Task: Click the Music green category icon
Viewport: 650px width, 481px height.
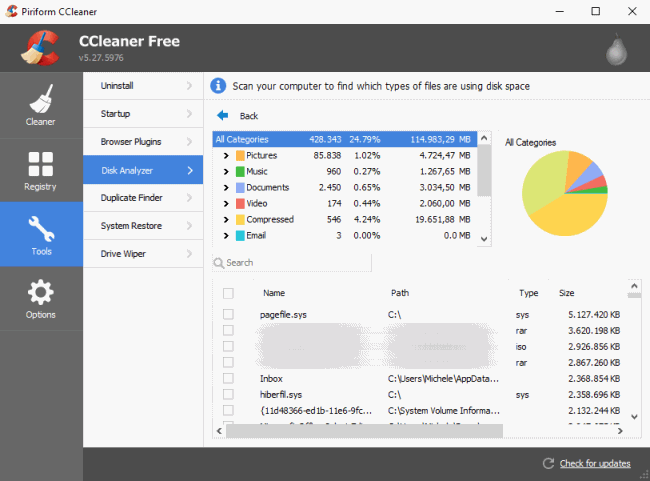Action: click(240, 171)
